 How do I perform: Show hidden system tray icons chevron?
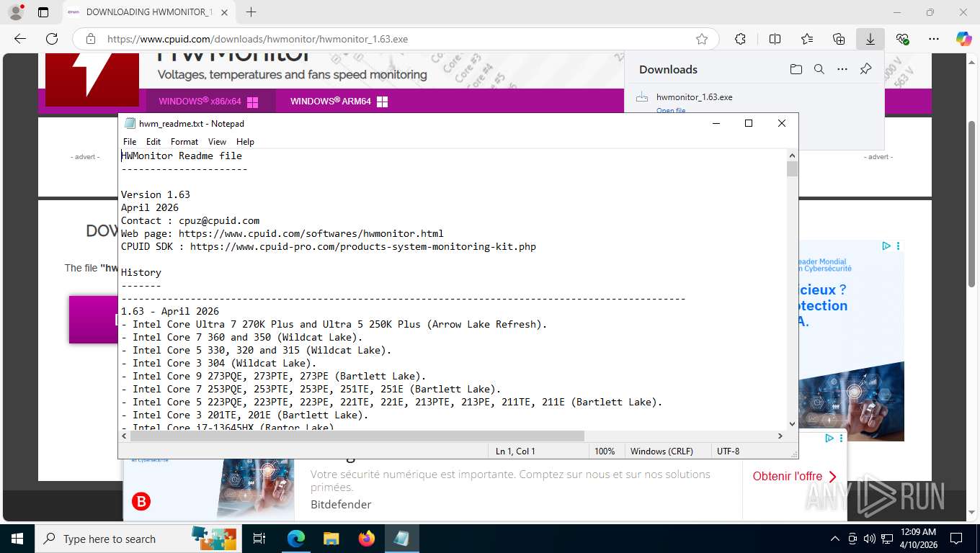point(835,539)
